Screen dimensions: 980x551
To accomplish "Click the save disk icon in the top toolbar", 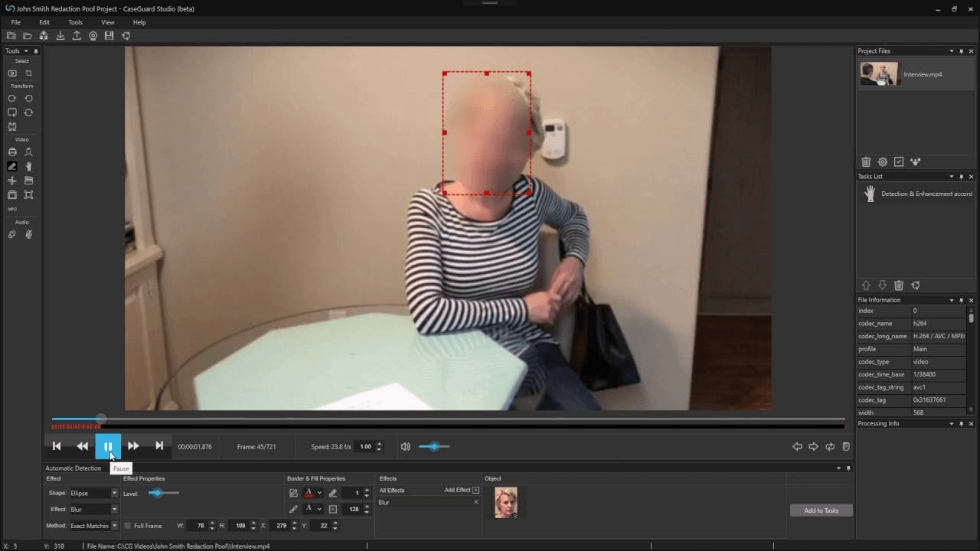I will (109, 36).
